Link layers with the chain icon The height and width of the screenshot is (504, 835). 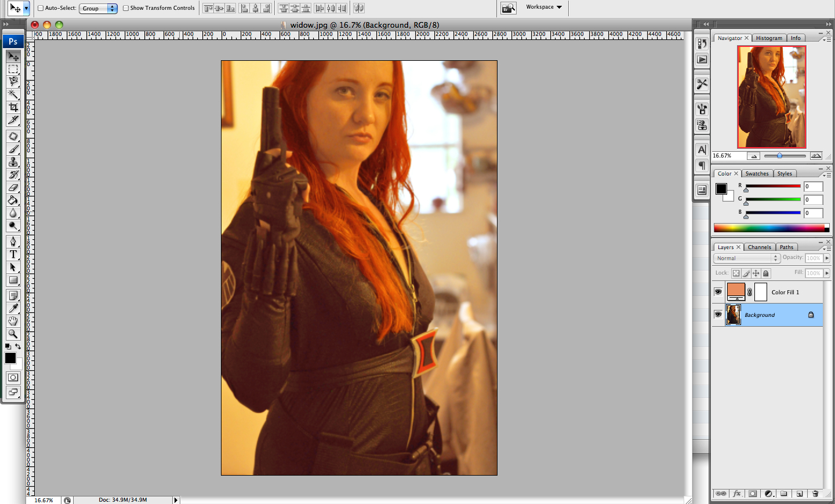(721, 494)
